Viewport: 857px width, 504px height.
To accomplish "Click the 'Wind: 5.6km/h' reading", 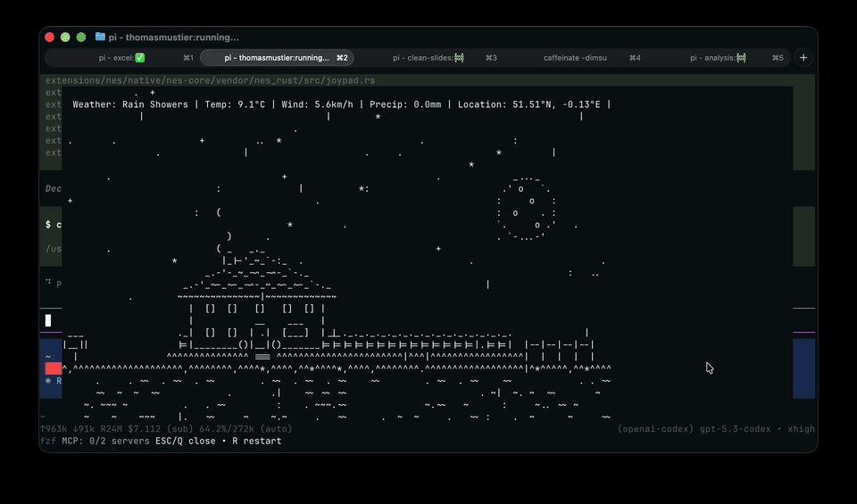I will (x=317, y=104).
